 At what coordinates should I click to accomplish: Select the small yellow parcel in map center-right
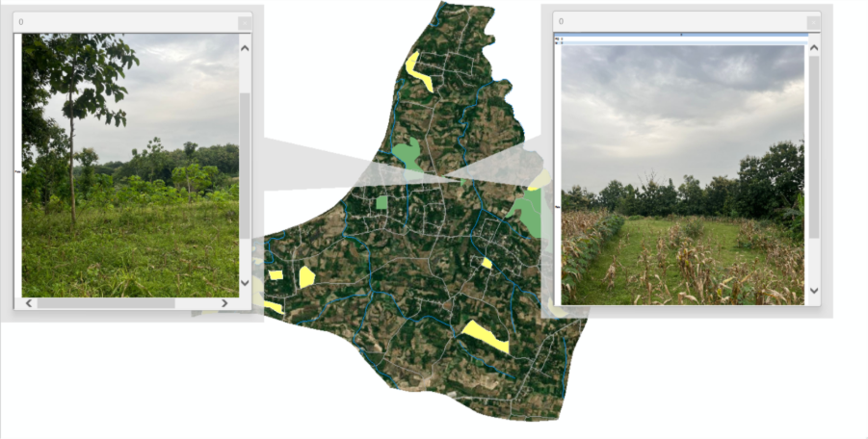pyautogui.click(x=487, y=263)
